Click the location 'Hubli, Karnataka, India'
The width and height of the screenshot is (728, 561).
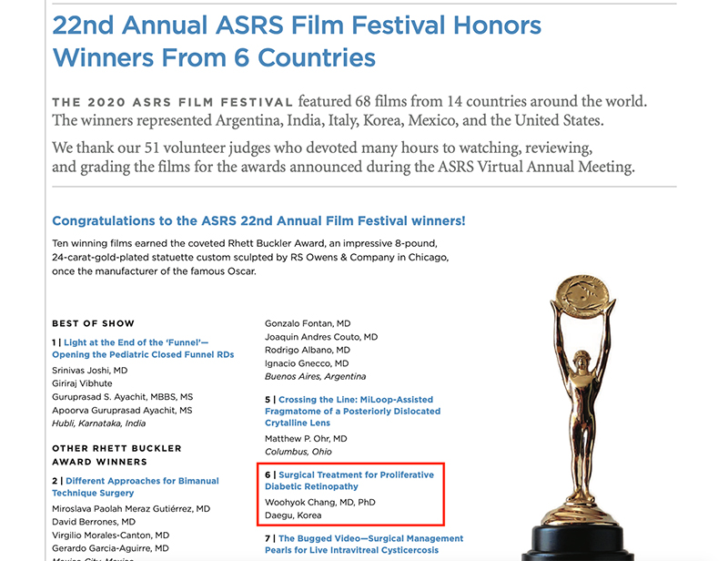point(99,423)
